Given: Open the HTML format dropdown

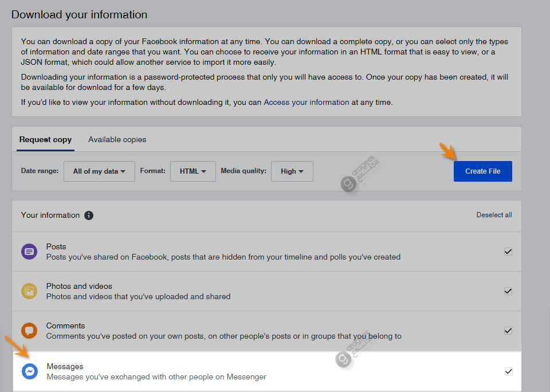Looking at the screenshot, I should (192, 171).
